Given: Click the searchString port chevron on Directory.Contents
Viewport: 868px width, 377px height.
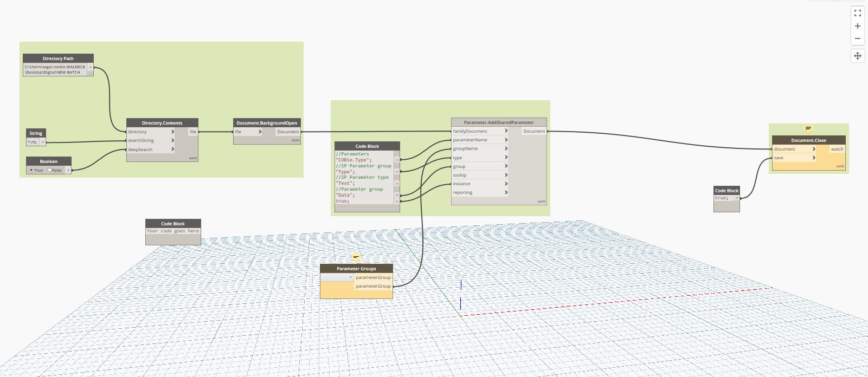Looking at the screenshot, I should pyautogui.click(x=173, y=140).
